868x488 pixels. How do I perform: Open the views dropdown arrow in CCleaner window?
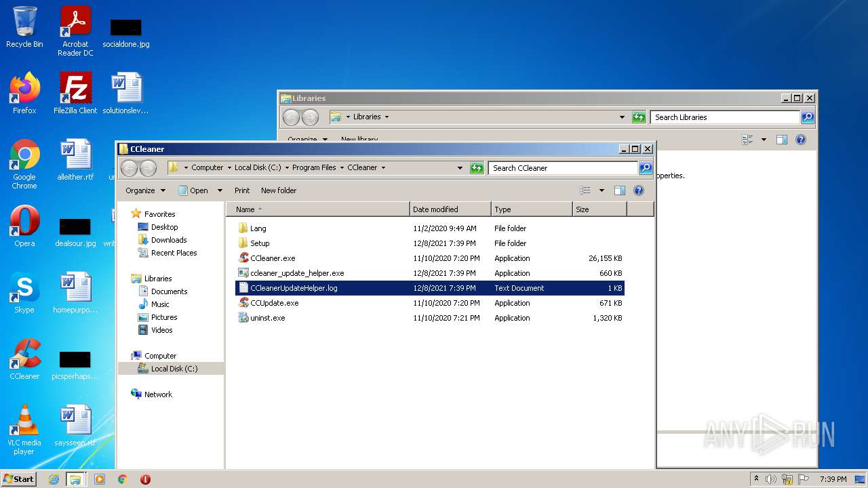pyautogui.click(x=601, y=190)
